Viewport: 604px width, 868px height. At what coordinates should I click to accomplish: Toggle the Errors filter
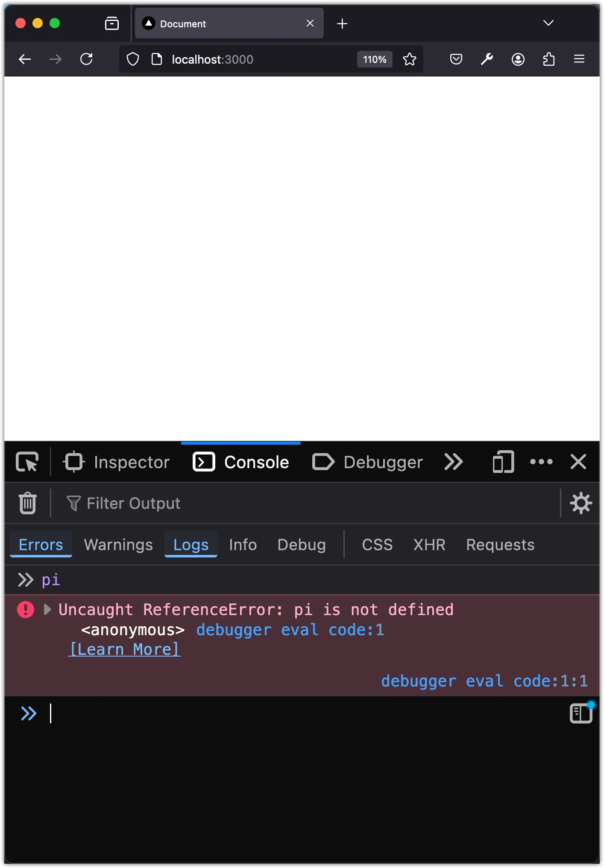41,545
